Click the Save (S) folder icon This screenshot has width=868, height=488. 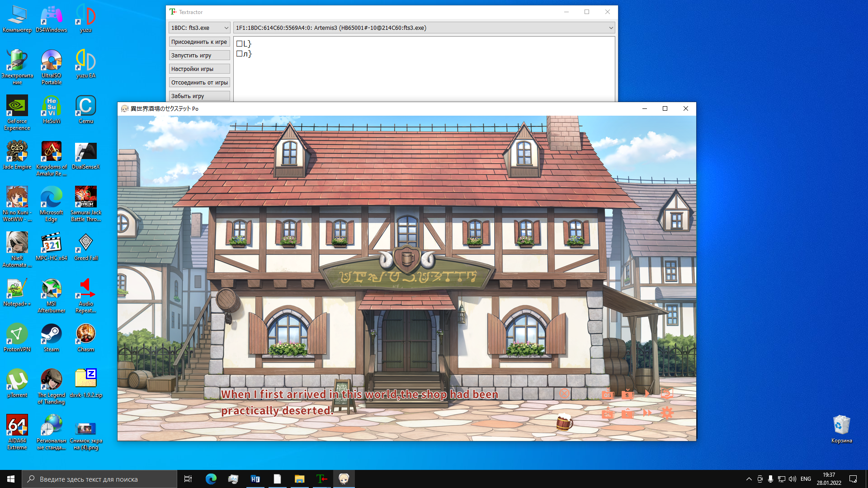pyautogui.click(x=627, y=394)
